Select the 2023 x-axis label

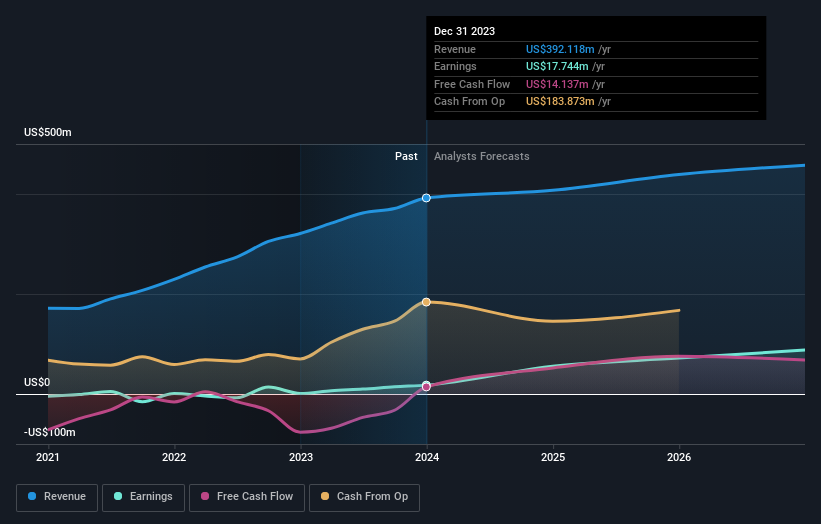[301, 457]
